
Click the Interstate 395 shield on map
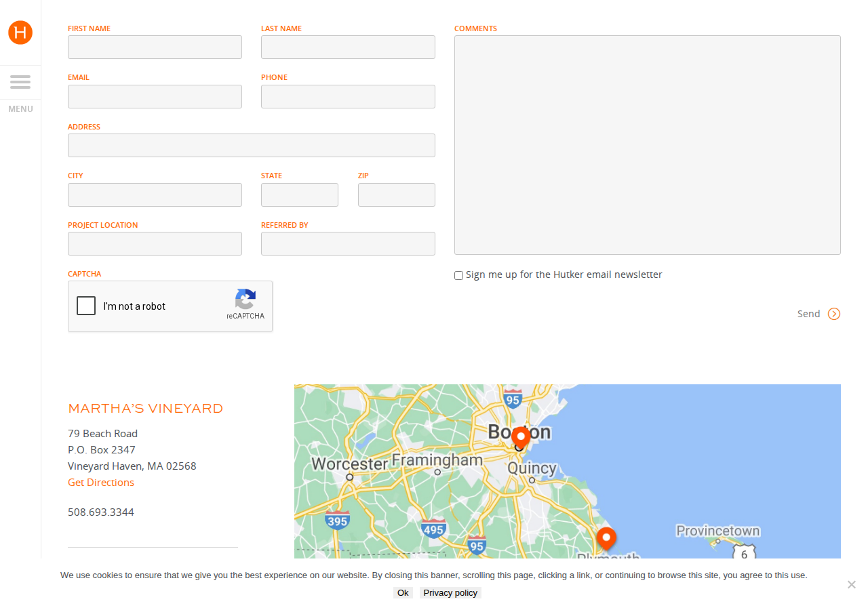(x=337, y=521)
